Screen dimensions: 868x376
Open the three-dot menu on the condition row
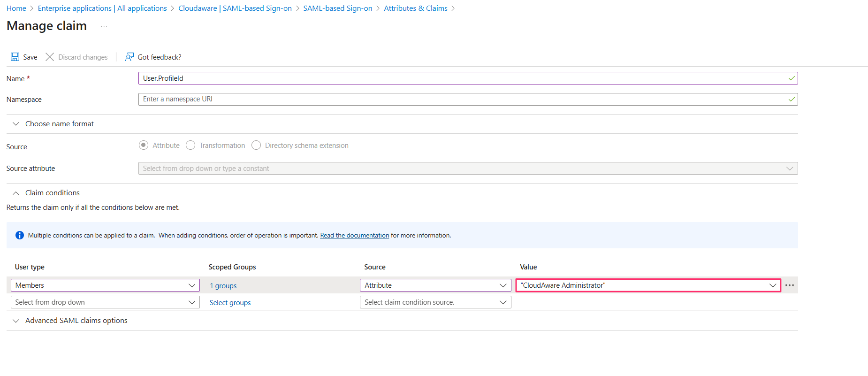[x=790, y=285]
